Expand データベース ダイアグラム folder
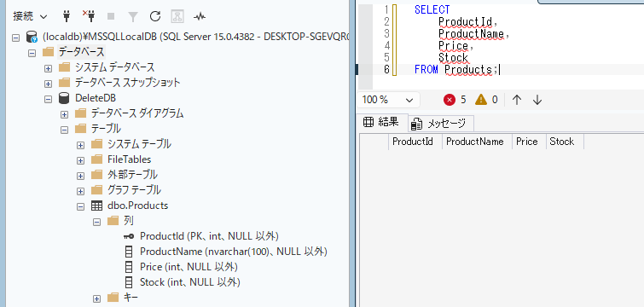The width and height of the screenshot is (644, 307). (x=64, y=114)
